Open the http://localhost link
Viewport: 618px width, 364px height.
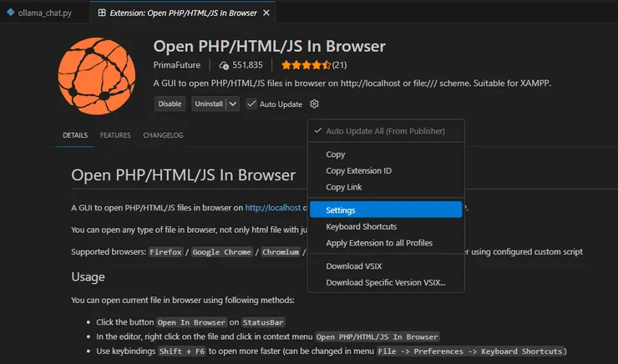pyautogui.click(x=273, y=208)
